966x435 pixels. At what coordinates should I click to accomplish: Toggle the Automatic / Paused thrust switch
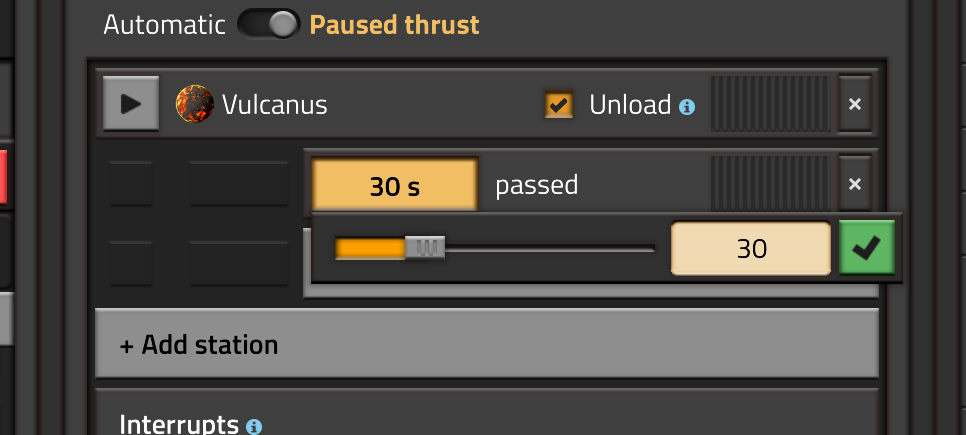[x=269, y=24]
